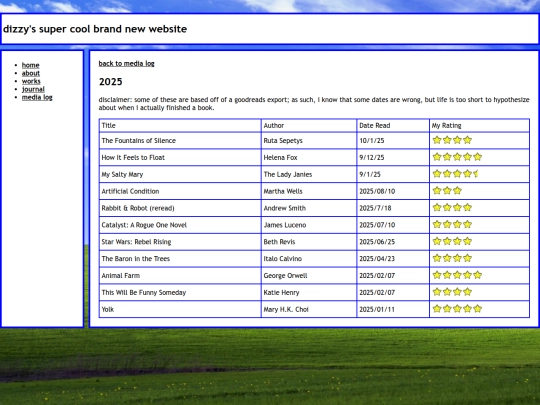Click author Italo Calvino
The image size is (540, 405).
(282, 259)
